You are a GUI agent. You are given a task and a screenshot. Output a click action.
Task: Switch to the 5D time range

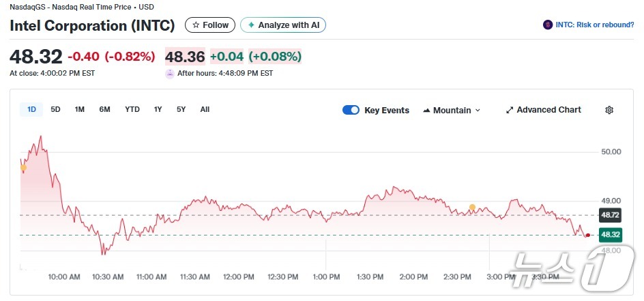coord(56,109)
